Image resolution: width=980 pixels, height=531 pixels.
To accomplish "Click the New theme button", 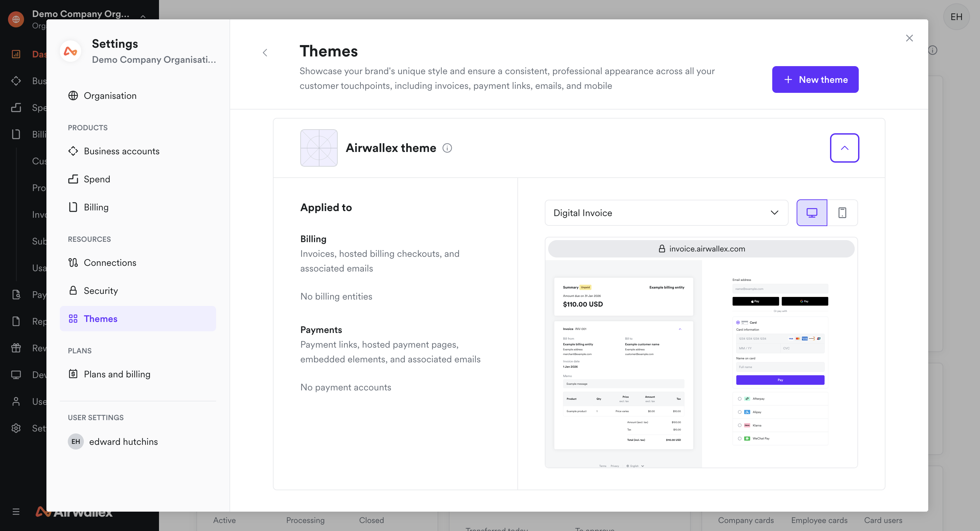I will tap(815, 79).
